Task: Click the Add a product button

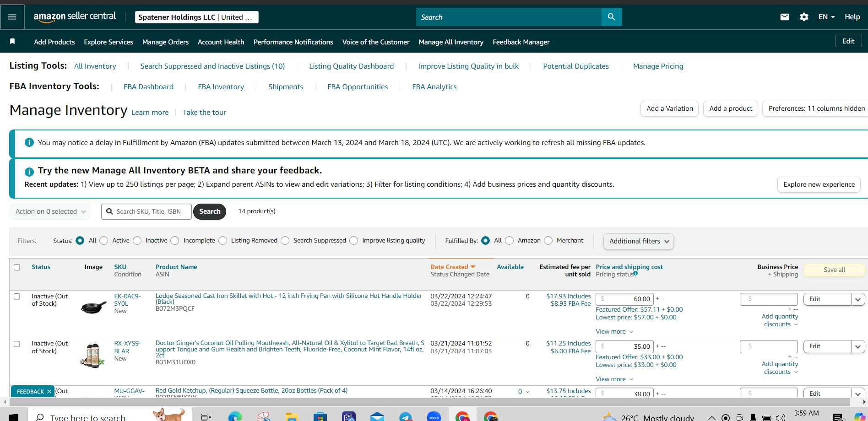Action: click(731, 108)
